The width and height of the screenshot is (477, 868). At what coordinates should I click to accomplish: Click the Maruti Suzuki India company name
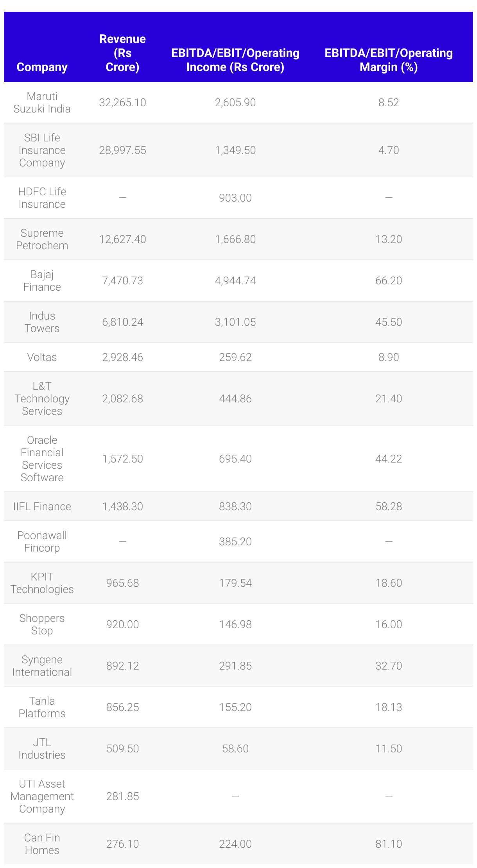click(x=42, y=102)
